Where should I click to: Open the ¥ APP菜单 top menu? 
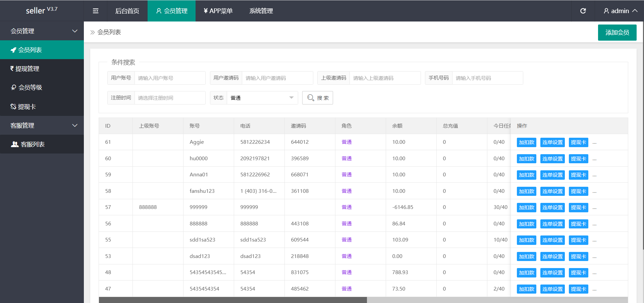[218, 11]
